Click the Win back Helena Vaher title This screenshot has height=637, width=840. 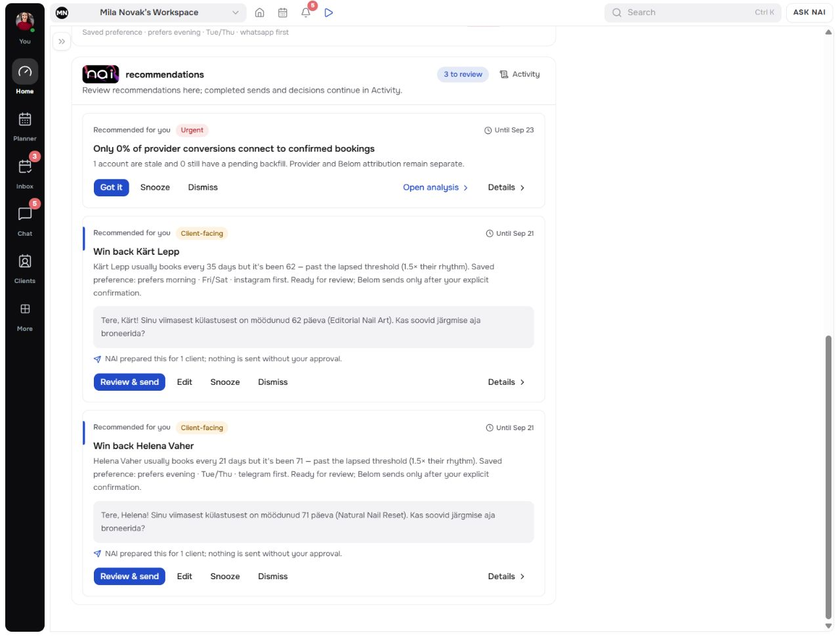click(x=144, y=446)
